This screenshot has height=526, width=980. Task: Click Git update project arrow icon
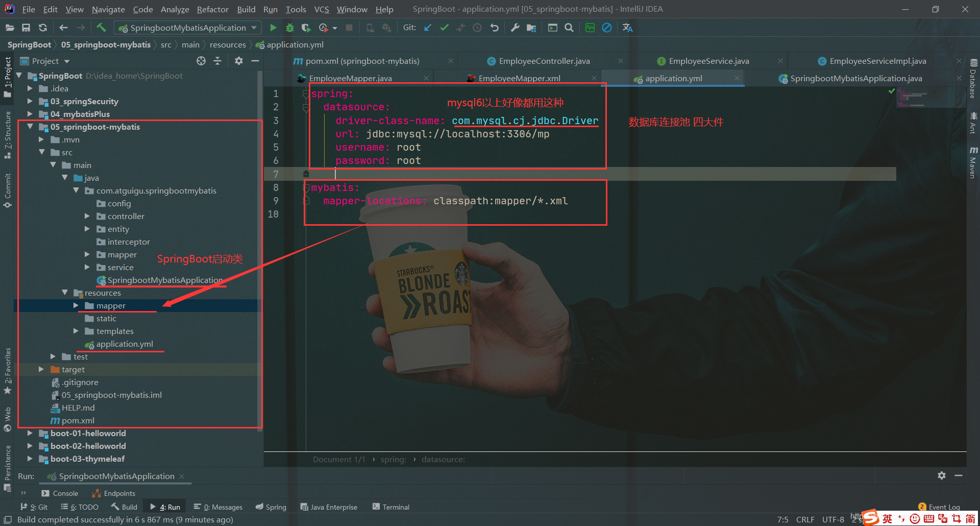[x=428, y=28]
